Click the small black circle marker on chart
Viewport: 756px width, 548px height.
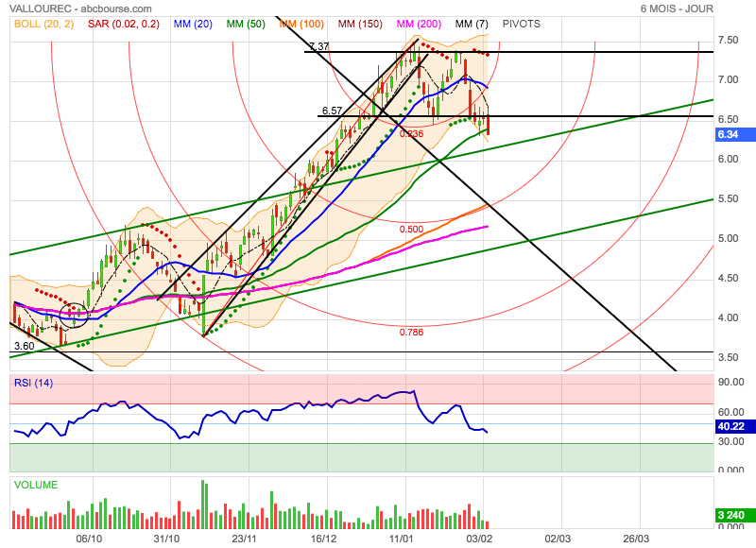tap(75, 316)
